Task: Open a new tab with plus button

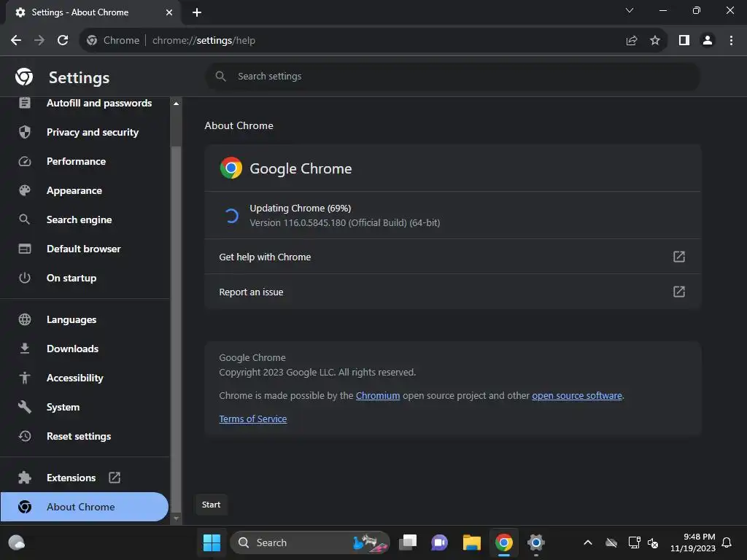Action: 197,12
